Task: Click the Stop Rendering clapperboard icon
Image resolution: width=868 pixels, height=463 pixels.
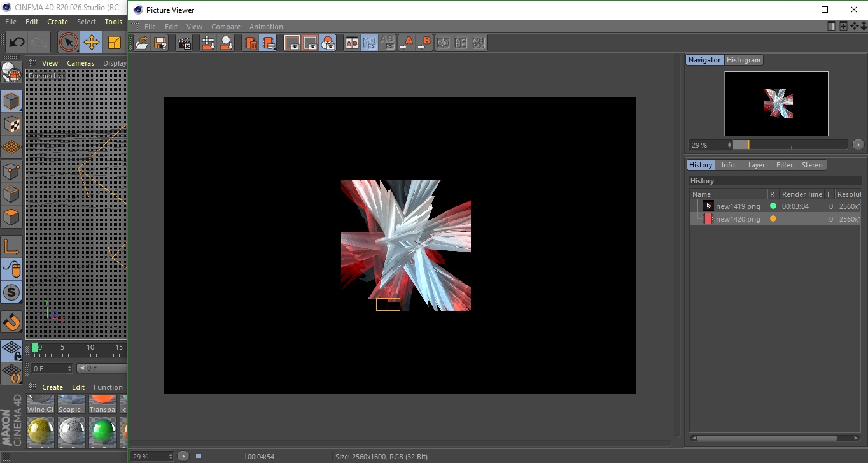Action: pyautogui.click(x=184, y=43)
